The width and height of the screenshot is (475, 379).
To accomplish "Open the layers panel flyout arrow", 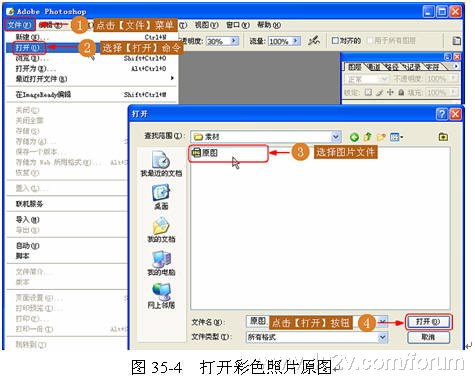I will point(455,66).
